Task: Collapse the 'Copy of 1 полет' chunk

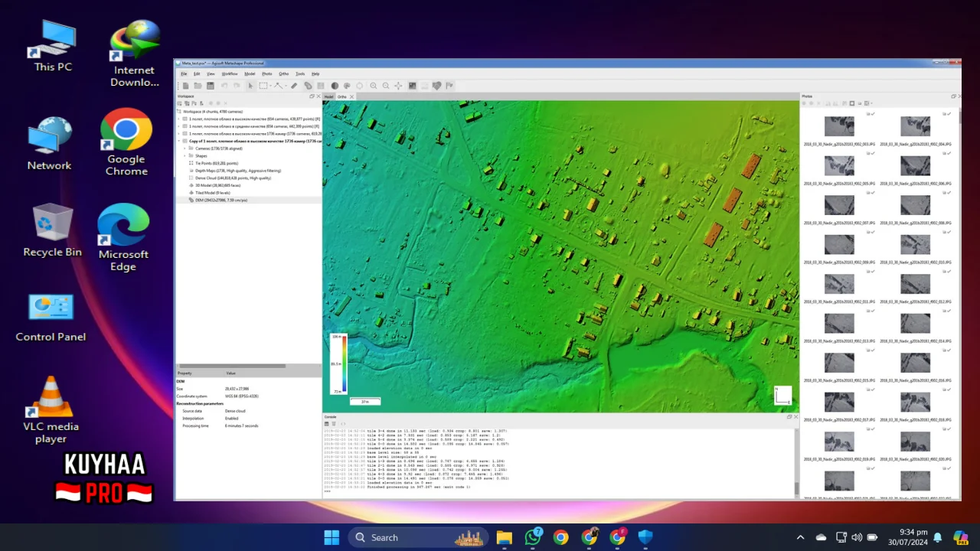Action: pos(179,141)
